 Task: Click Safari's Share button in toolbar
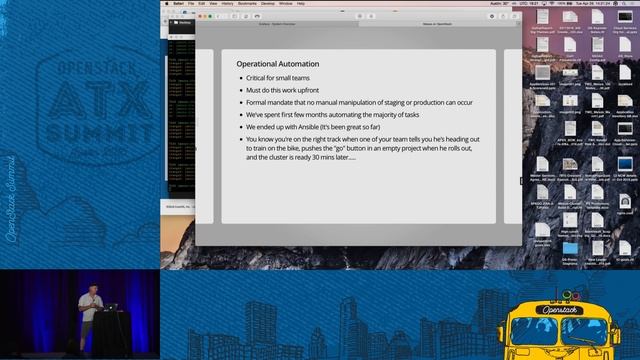point(503,16)
